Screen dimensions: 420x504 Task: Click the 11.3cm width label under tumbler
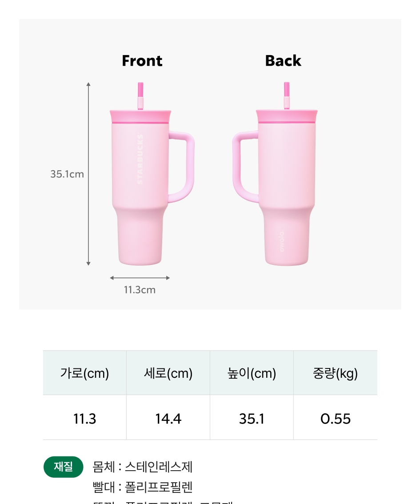[x=140, y=290]
